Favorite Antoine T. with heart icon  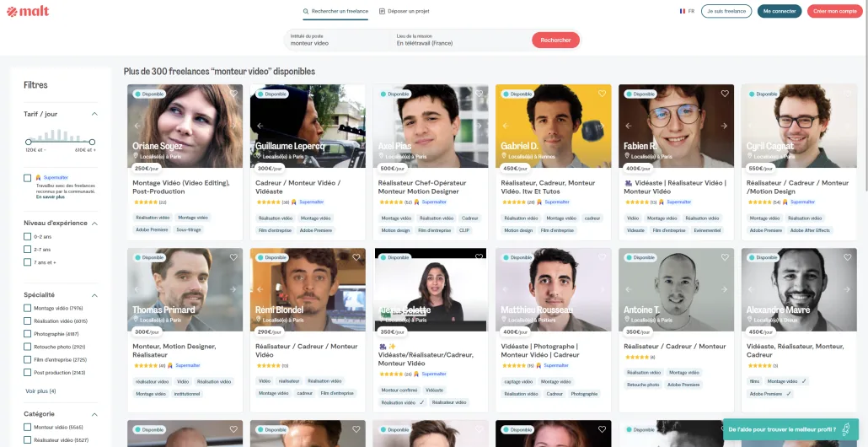[725, 257]
